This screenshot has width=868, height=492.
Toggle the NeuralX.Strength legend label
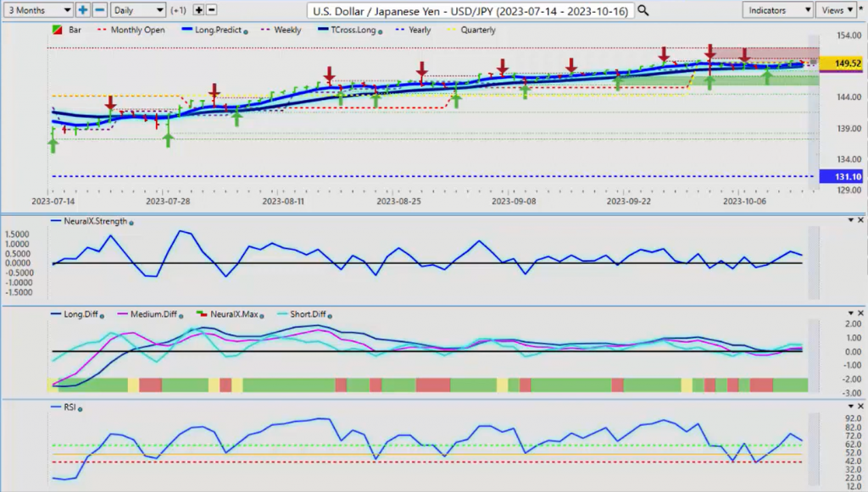(95, 221)
